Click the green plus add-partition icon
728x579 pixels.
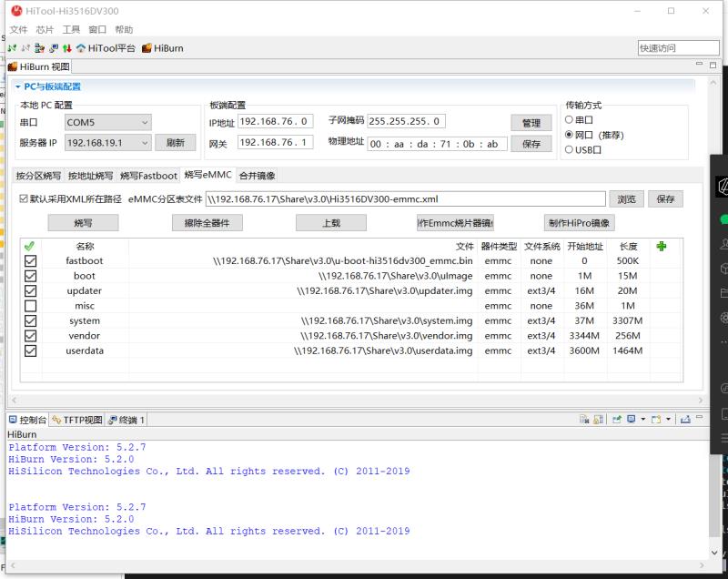(662, 246)
